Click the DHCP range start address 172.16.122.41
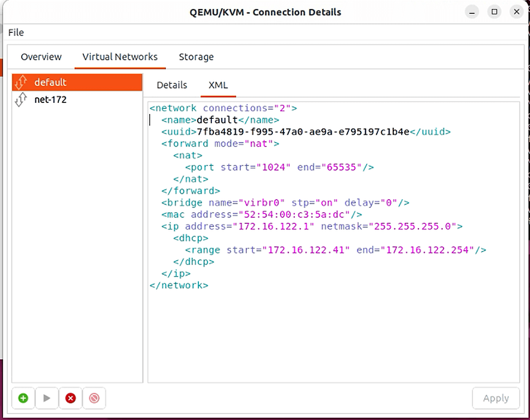 306,250
